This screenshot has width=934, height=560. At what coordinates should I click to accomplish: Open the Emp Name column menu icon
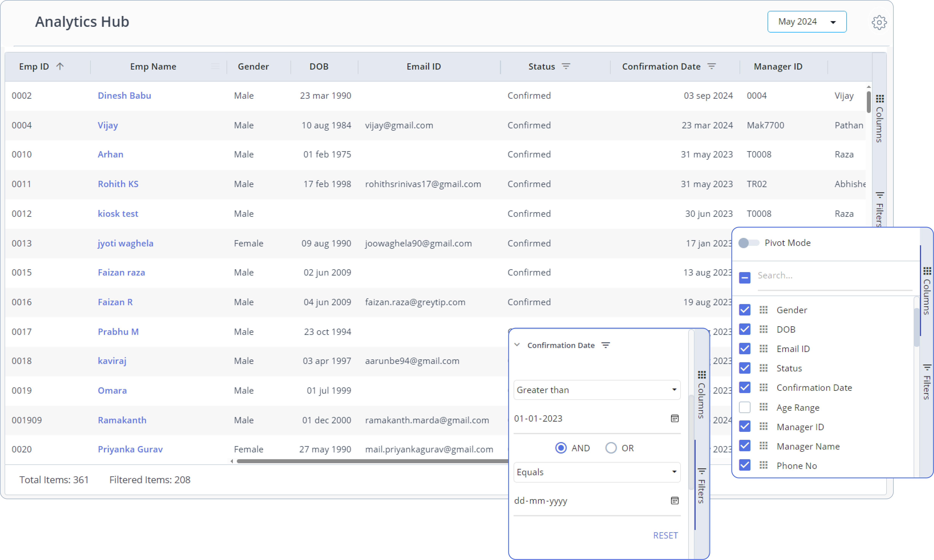click(x=215, y=66)
